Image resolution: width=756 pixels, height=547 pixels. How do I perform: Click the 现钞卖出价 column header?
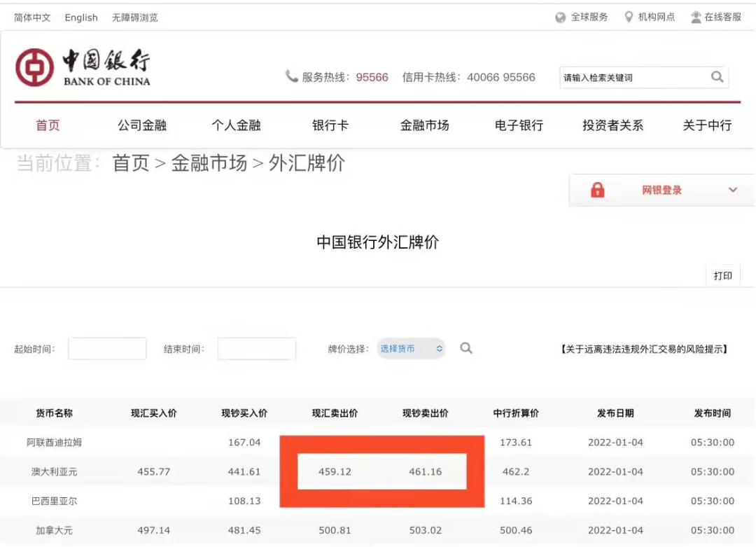pos(426,413)
